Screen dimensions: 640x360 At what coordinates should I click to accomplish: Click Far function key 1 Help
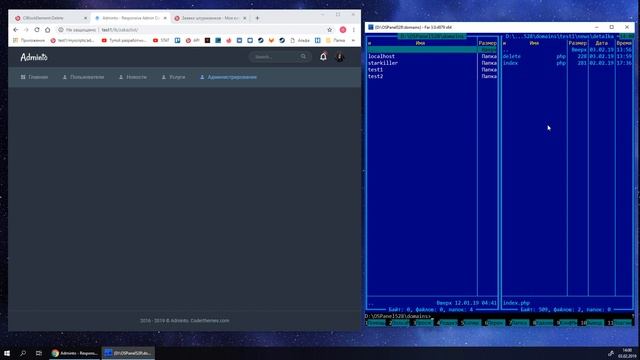pyautogui.click(x=375, y=323)
